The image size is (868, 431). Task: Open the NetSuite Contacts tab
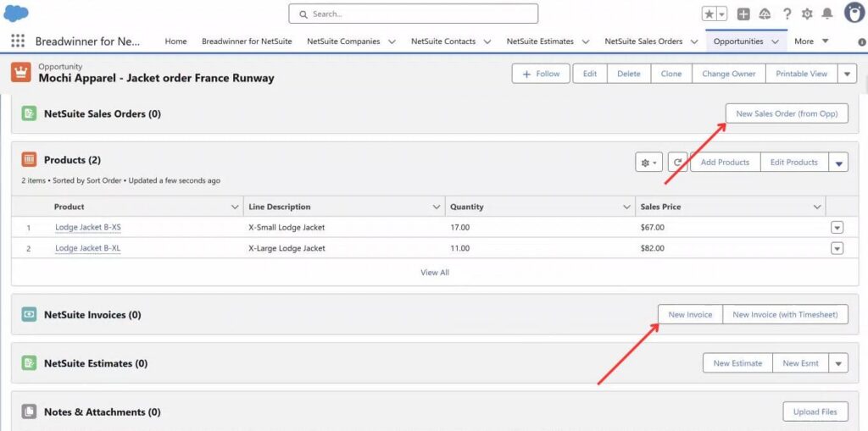point(442,41)
